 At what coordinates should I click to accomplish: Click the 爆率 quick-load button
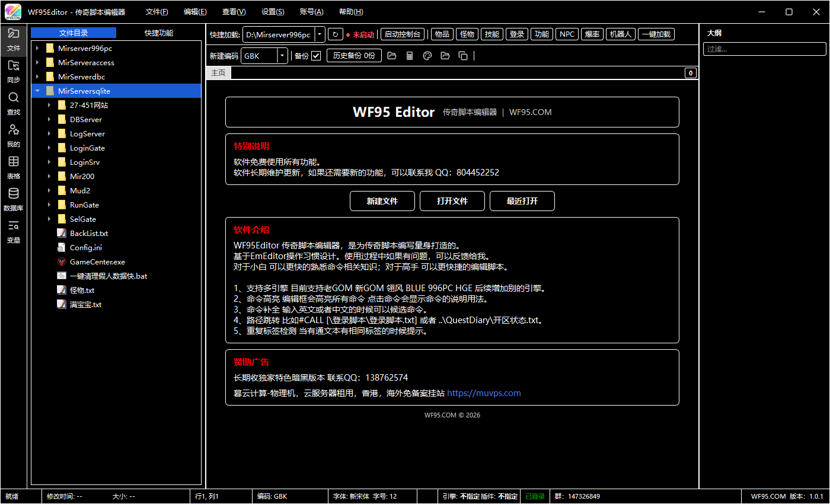tap(592, 34)
